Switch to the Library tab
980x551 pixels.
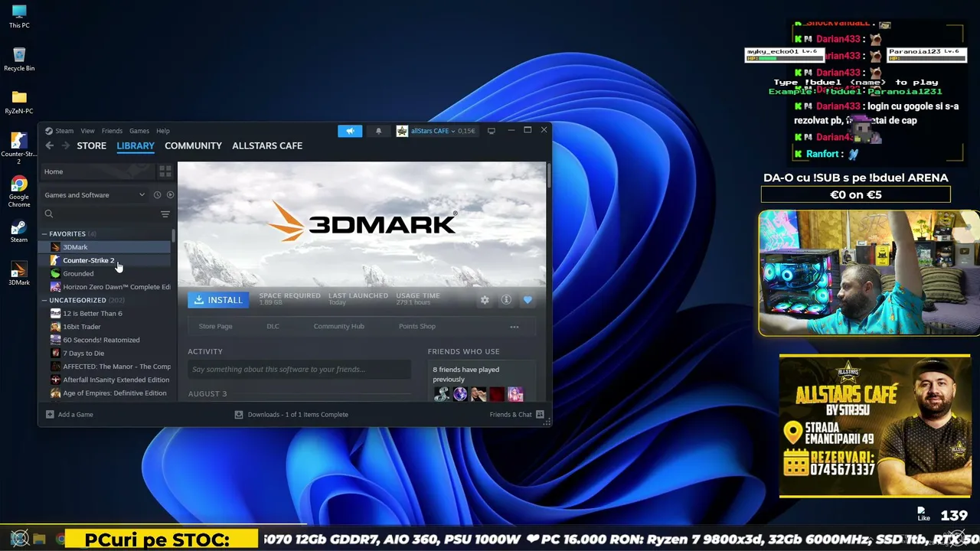click(x=136, y=145)
